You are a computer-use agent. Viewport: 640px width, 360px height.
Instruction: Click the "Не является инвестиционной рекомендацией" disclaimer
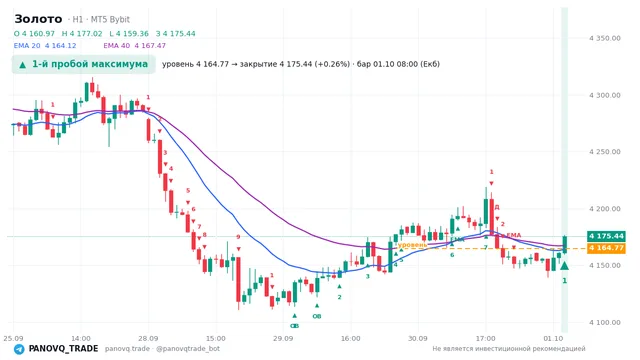[509, 349]
